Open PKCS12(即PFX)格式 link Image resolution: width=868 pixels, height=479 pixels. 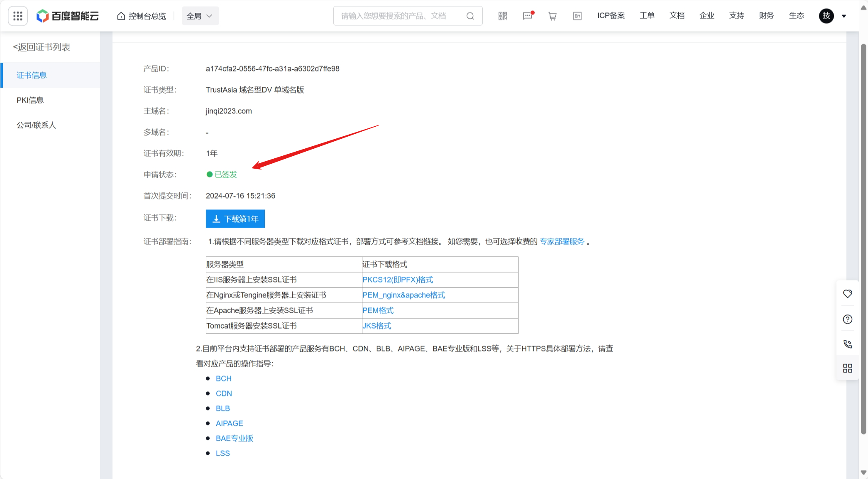point(398,280)
